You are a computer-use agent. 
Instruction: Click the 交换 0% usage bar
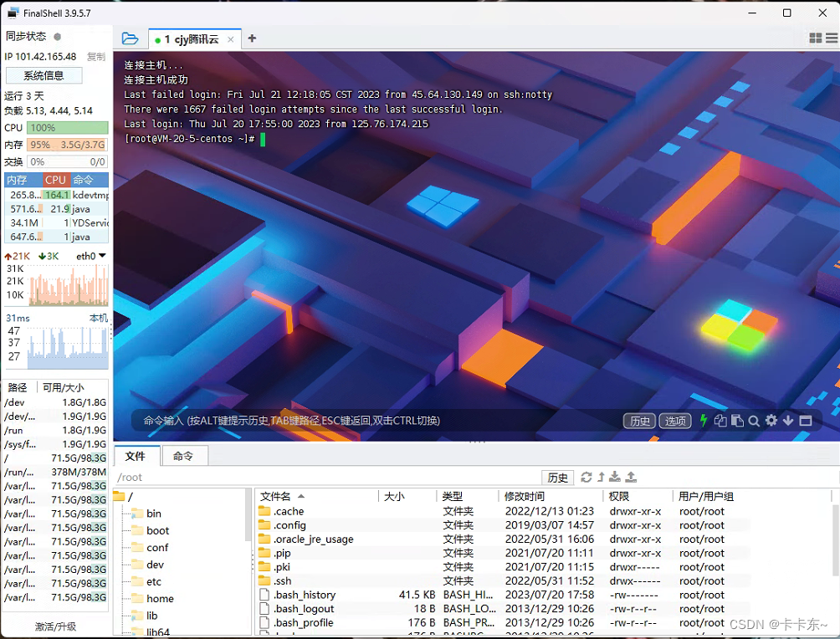[x=68, y=161]
